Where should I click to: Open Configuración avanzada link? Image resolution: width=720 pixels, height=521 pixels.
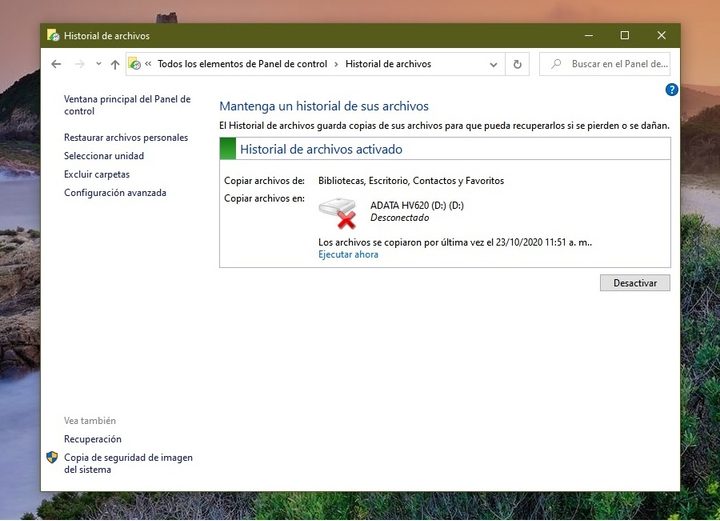click(x=115, y=193)
